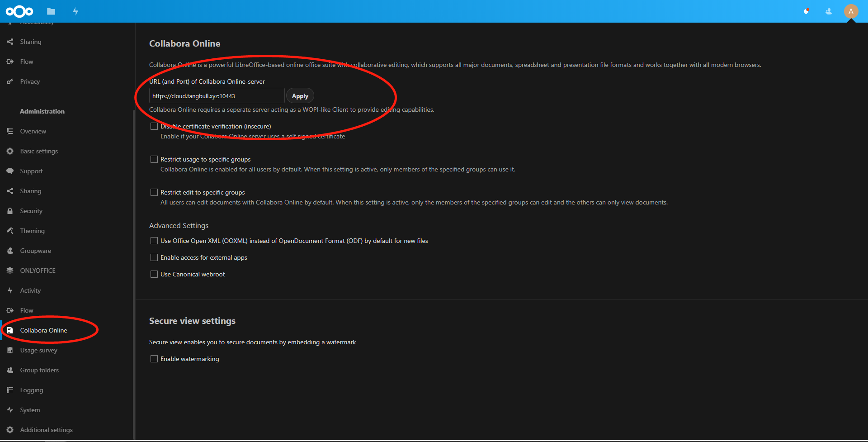Enable Use Office Open XML by default
This screenshot has width=868, height=442.
tap(154, 241)
